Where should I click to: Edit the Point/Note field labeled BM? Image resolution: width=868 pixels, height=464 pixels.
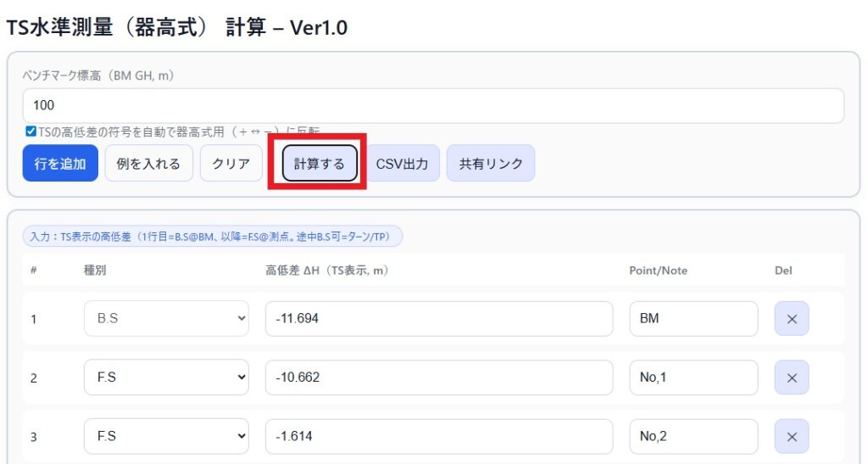[x=693, y=319]
